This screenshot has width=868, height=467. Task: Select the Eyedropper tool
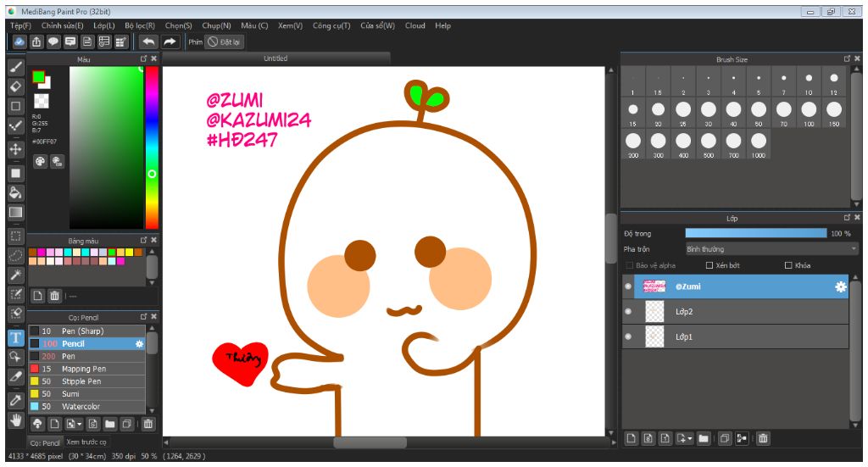coord(16,401)
